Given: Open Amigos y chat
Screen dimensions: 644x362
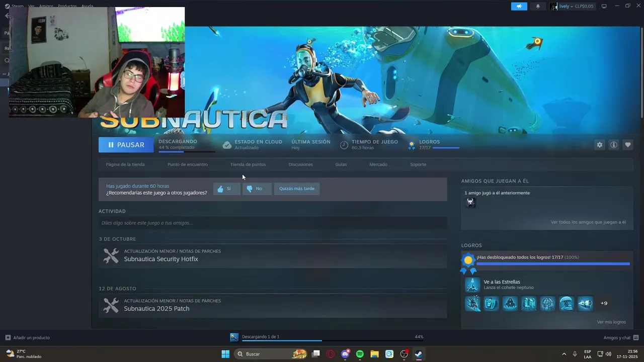Looking at the screenshot, I should [x=621, y=338].
